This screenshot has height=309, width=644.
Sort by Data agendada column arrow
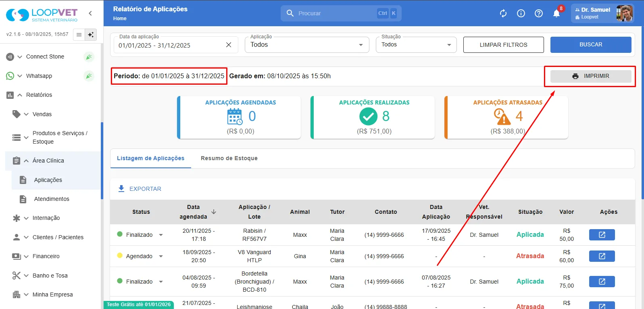(x=214, y=212)
